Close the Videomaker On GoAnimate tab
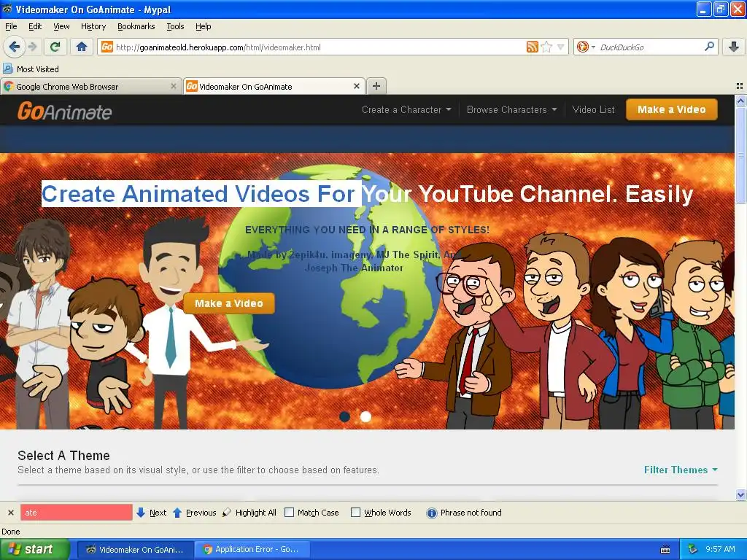This screenshot has width=747, height=560. 356,86
